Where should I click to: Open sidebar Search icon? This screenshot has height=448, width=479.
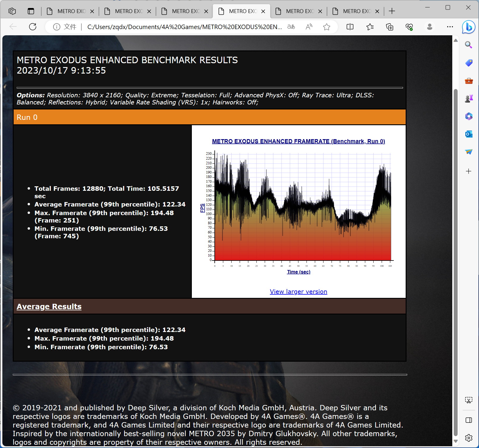pyautogui.click(x=469, y=45)
